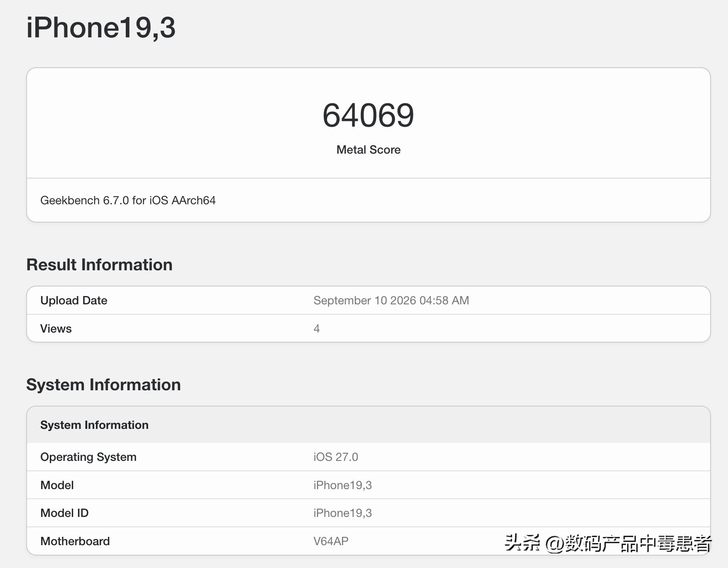Click the Model ID row label
The image size is (728, 568).
point(64,513)
